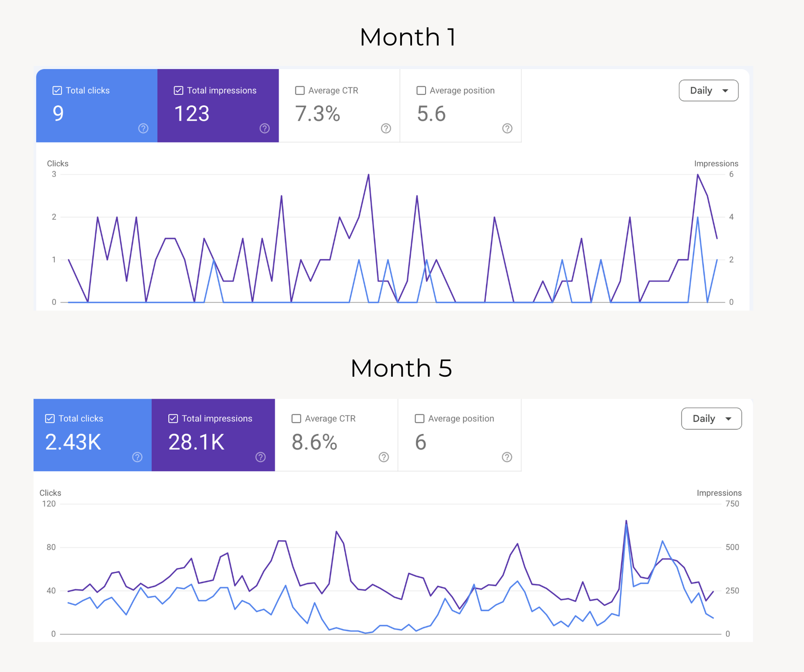
Task: Enable Average position checkbox in Month 5
Action: pyautogui.click(x=419, y=419)
